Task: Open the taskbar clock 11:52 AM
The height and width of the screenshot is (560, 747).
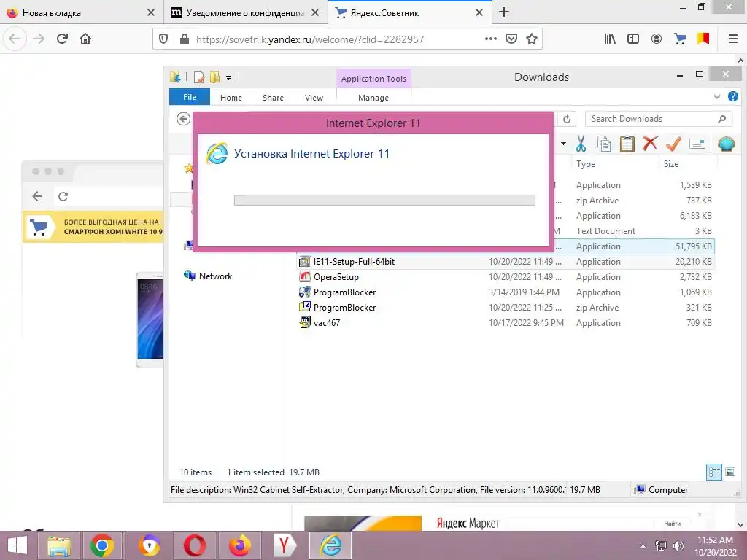Action: point(715,545)
